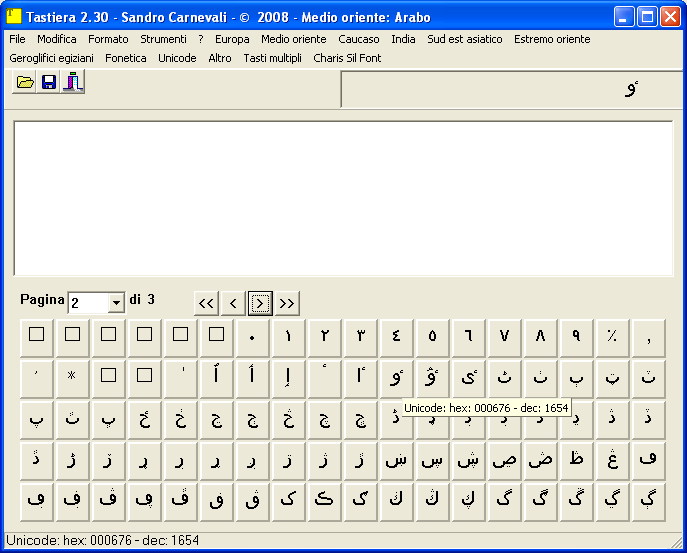Click the Arabic-Indic digit five ٥ key

point(432,338)
